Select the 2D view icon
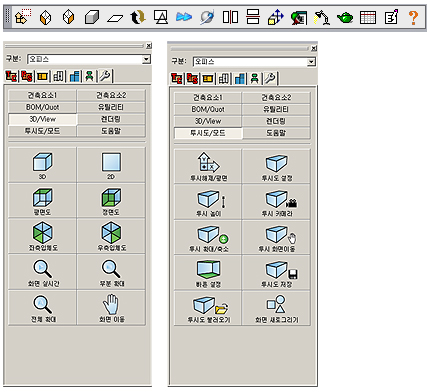Image resolution: width=430 pixels, height=392 pixels. click(x=111, y=165)
